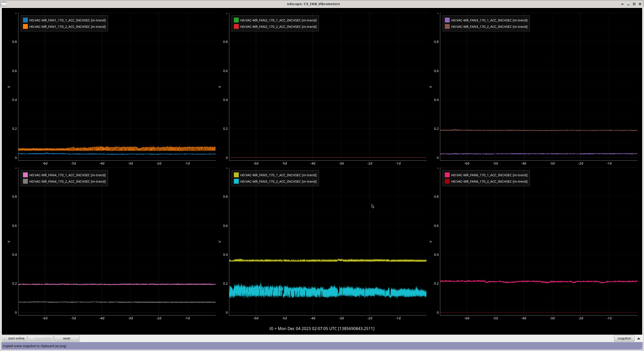Viewport: 644px width, 351px height.
Task: Click the FAN4_170_1 pink legend swatch
Action: (25, 175)
